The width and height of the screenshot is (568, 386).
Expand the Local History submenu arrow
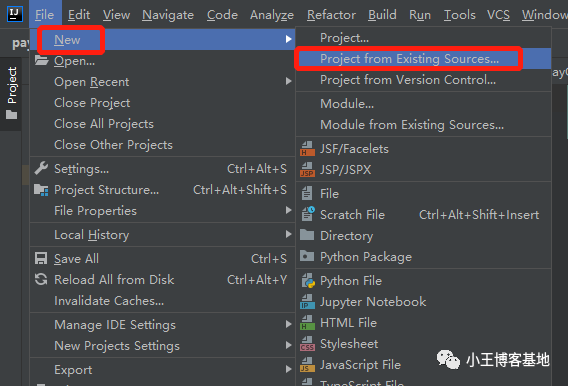point(288,234)
